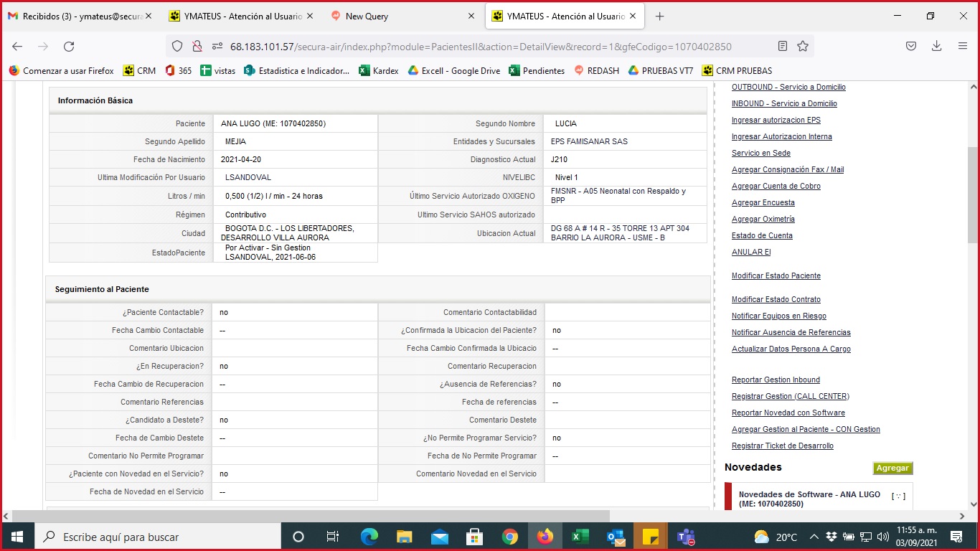The image size is (980, 551).
Task: Switch to the Recibidos Gmail tab
Action: [x=80, y=17]
